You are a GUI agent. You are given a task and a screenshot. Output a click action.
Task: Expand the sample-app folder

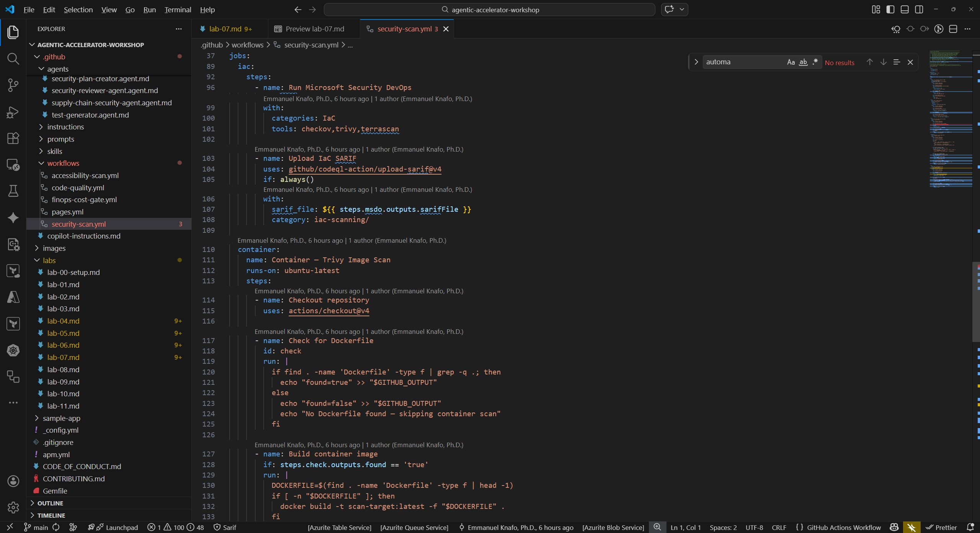[61, 418]
